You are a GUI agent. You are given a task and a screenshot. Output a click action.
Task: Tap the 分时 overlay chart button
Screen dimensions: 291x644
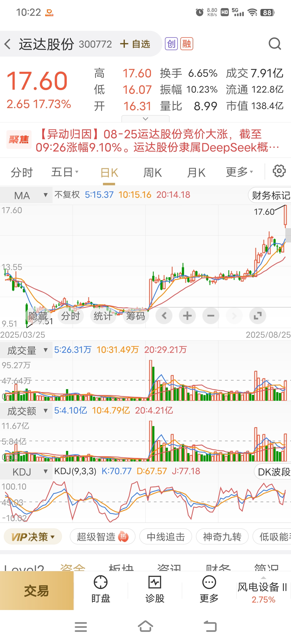(71, 316)
